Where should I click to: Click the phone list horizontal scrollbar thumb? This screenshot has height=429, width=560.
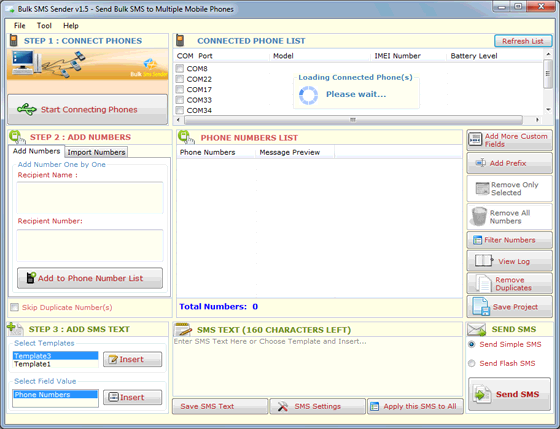(353, 120)
